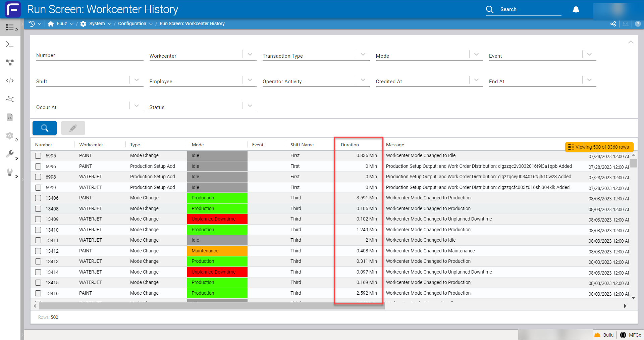The height and width of the screenshot is (340, 644).
Task: Check the box for row 6995
Action: point(38,156)
